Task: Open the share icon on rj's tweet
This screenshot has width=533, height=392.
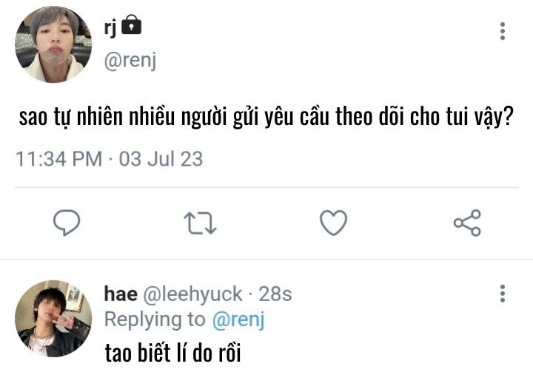Action: (x=466, y=222)
